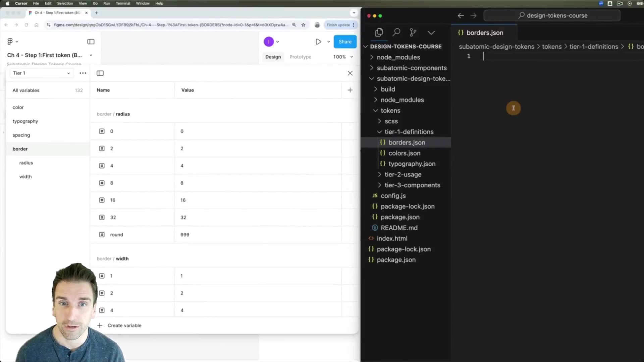
Task: Click the 999 value cell
Action: click(258, 235)
